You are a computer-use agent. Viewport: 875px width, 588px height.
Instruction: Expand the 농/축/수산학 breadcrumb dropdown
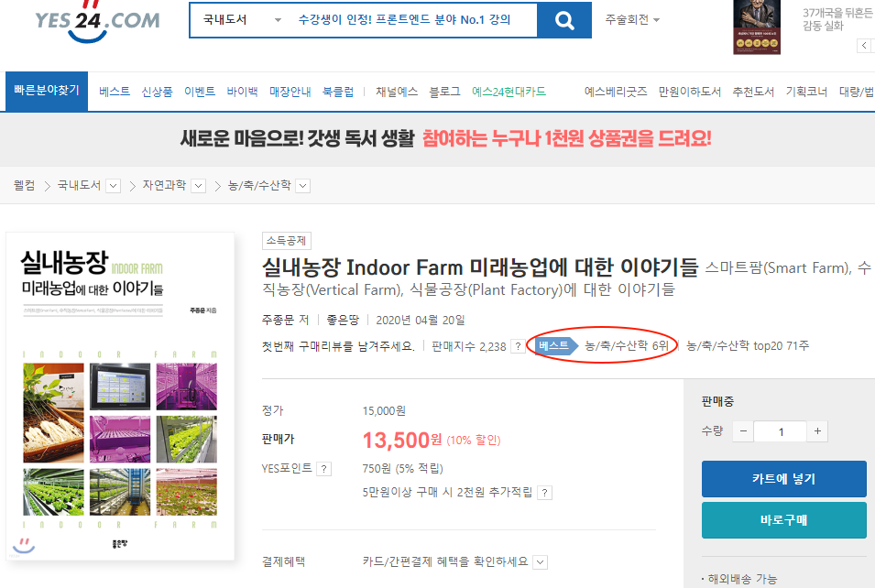[302, 186]
